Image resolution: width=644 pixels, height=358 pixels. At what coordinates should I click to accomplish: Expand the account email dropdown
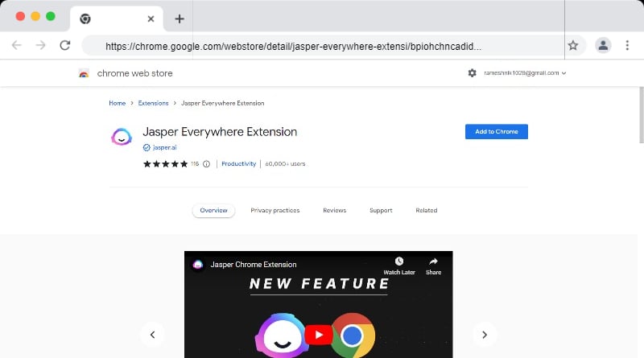pyautogui.click(x=525, y=73)
